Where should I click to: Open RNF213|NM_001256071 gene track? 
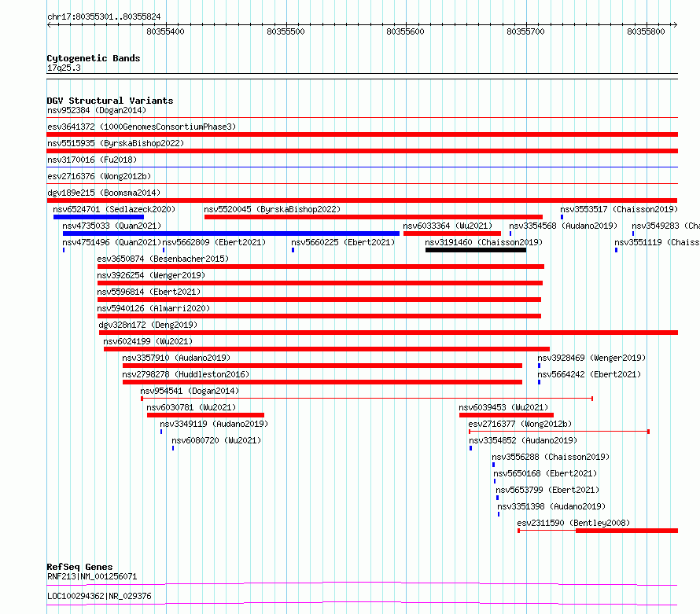pos(92,576)
